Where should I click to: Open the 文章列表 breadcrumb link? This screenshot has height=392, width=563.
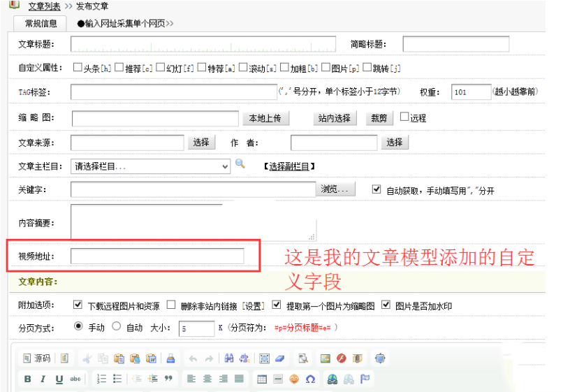(x=45, y=6)
